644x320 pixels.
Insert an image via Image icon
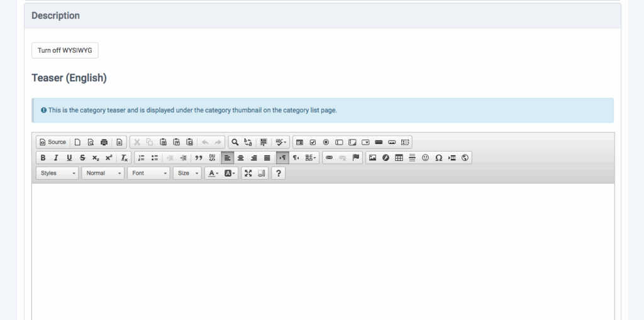coord(372,158)
